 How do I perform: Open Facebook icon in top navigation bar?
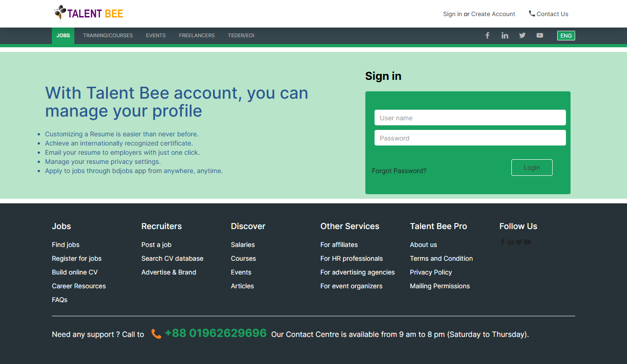(x=487, y=35)
